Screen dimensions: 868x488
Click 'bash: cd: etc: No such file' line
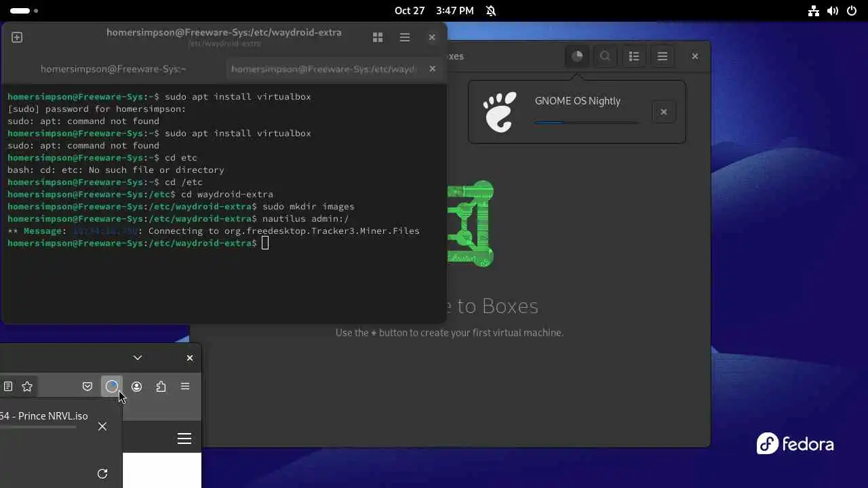pyautogui.click(x=116, y=169)
